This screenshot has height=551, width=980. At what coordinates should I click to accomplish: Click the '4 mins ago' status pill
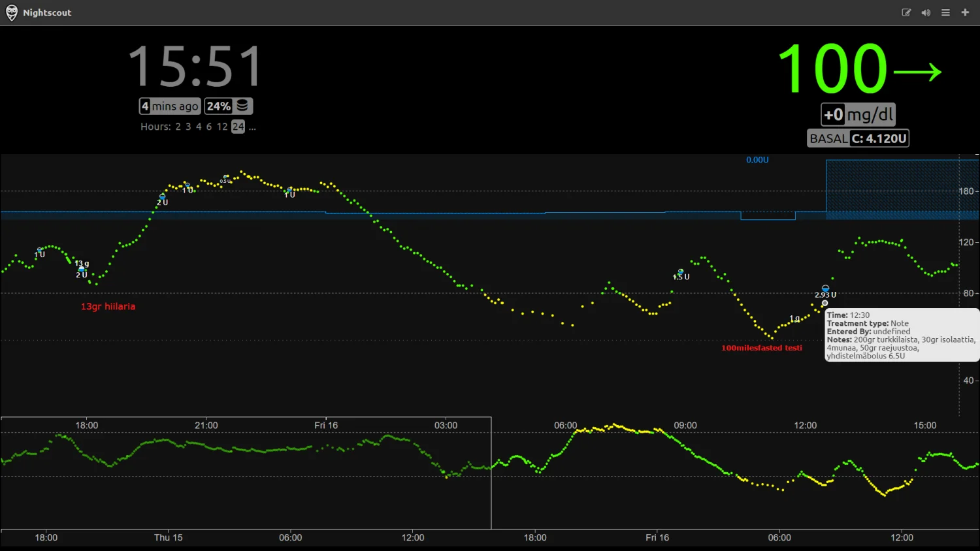170,106
